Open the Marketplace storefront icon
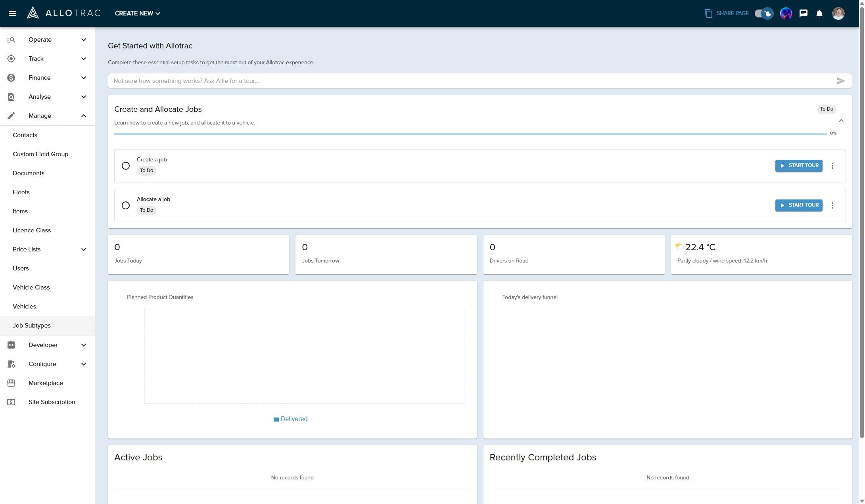Viewport: 865px width, 504px height. point(11,383)
